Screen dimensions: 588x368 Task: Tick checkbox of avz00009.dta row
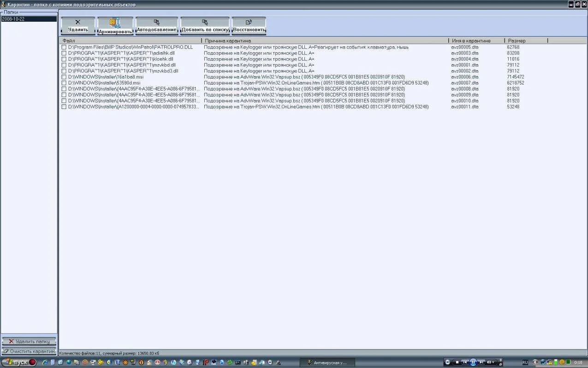pyautogui.click(x=64, y=95)
